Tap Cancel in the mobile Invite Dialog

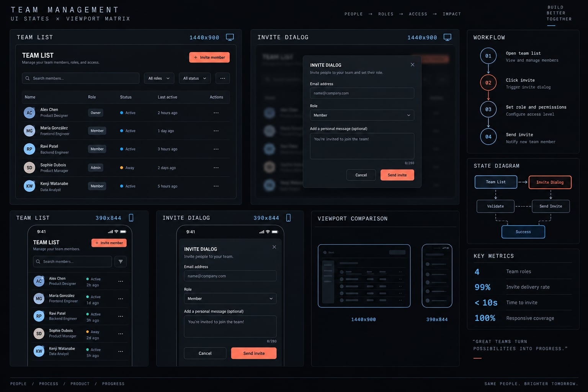pos(205,353)
